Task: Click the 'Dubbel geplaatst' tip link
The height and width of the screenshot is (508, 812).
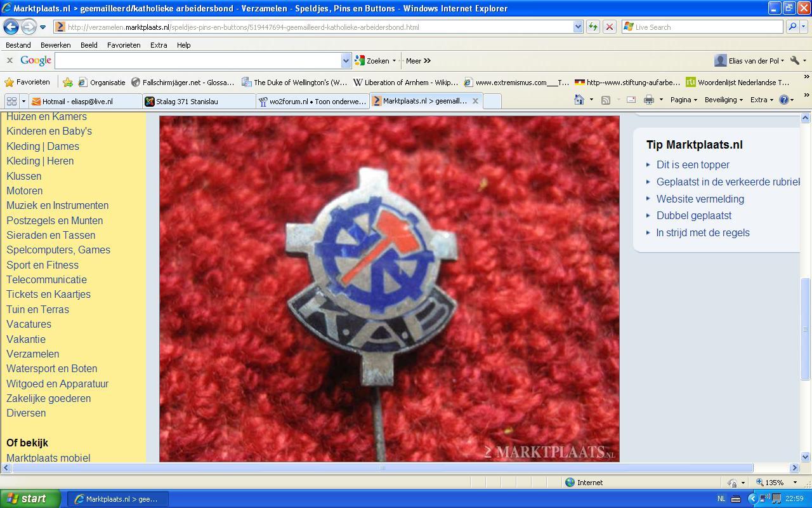Action: (x=694, y=215)
